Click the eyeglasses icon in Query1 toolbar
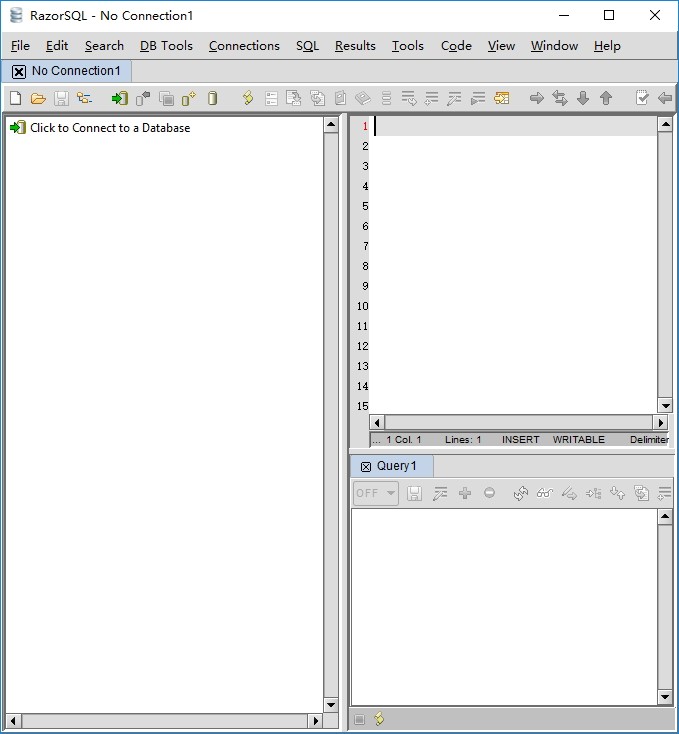Screen dimensions: 679x734 [545, 493]
